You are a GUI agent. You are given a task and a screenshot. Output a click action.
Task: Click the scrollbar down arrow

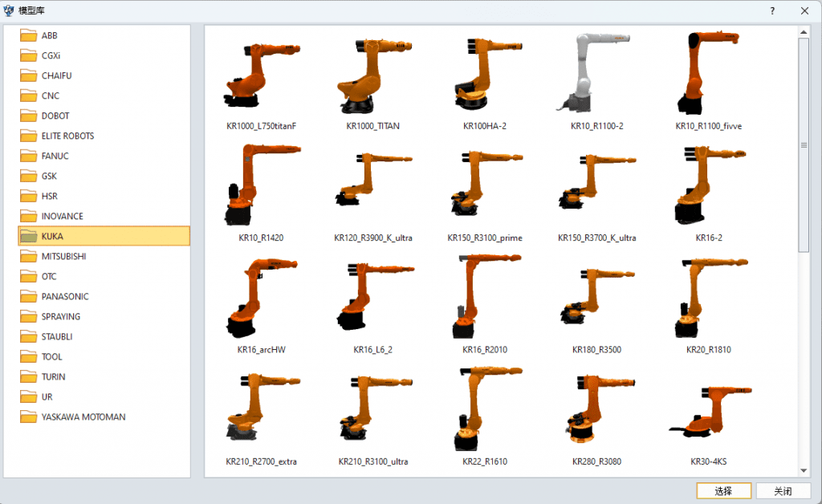(804, 471)
